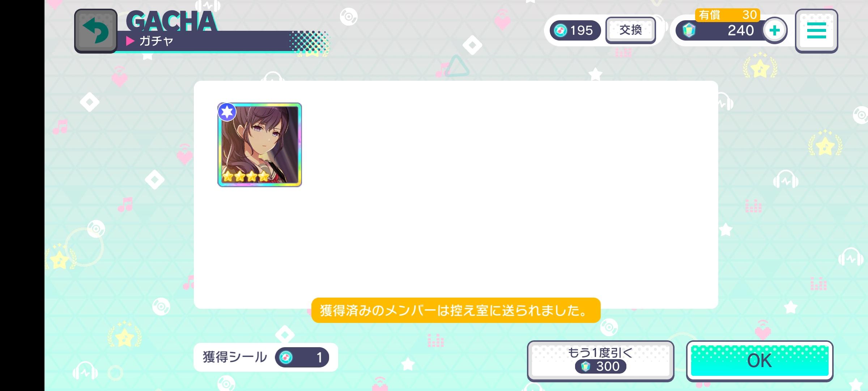Tap the plus icon to add crystals

(x=774, y=30)
